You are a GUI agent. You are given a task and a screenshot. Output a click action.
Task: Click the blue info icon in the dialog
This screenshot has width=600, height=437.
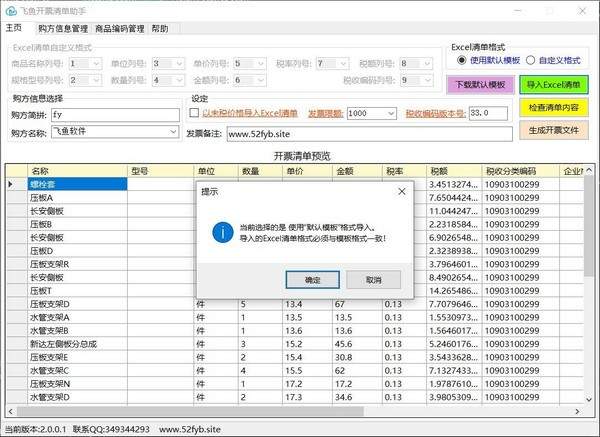[x=222, y=232]
